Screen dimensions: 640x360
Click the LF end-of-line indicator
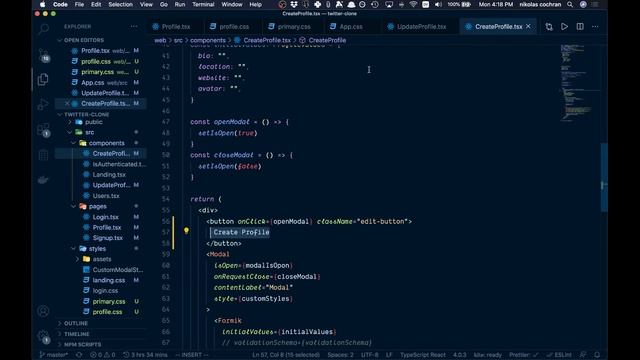pyautogui.click(x=389, y=355)
